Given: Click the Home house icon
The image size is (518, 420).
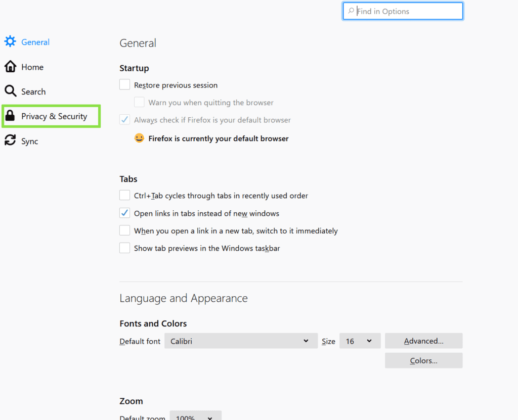Looking at the screenshot, I should 10,67.
